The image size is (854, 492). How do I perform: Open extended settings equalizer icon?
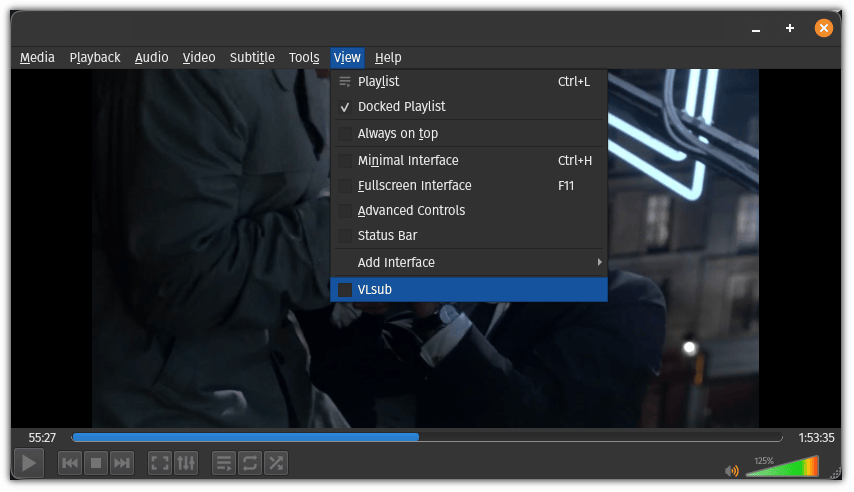coord(186,463)
